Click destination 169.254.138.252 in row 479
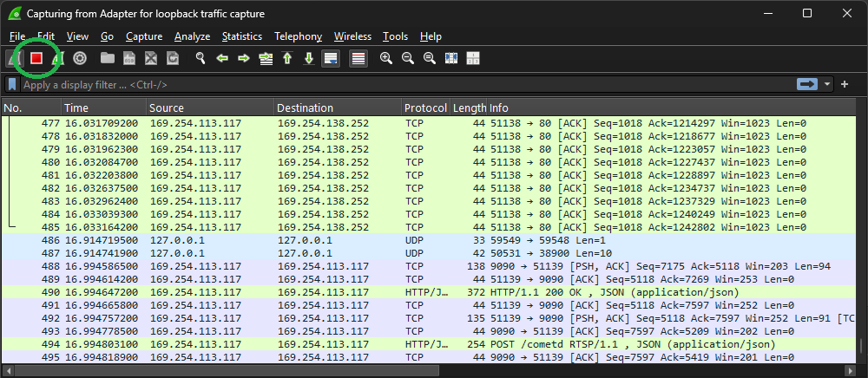 click(x=323, y=149)
